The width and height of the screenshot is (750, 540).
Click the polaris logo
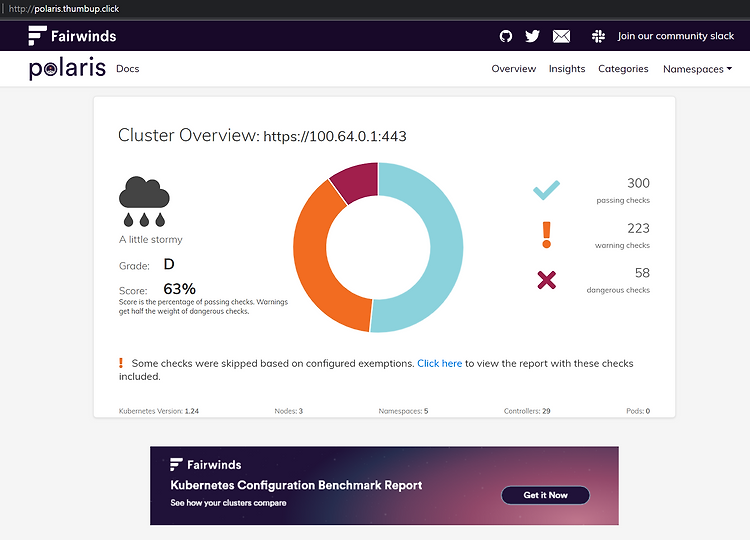click(x=67, y=68)
